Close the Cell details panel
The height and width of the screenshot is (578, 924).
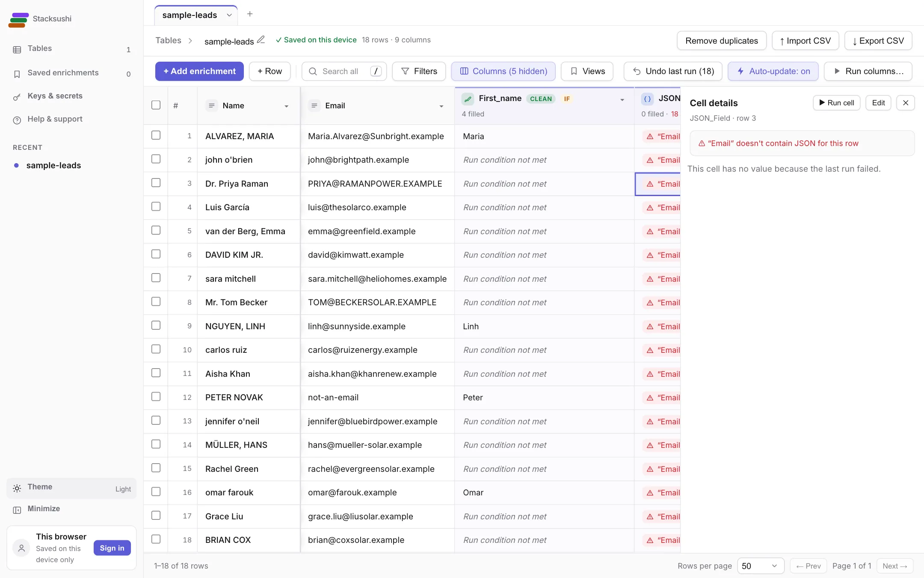[906, 103]
